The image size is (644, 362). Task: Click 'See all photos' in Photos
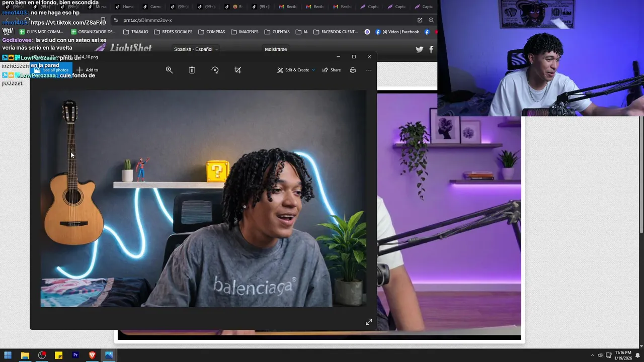pos(51,70)
